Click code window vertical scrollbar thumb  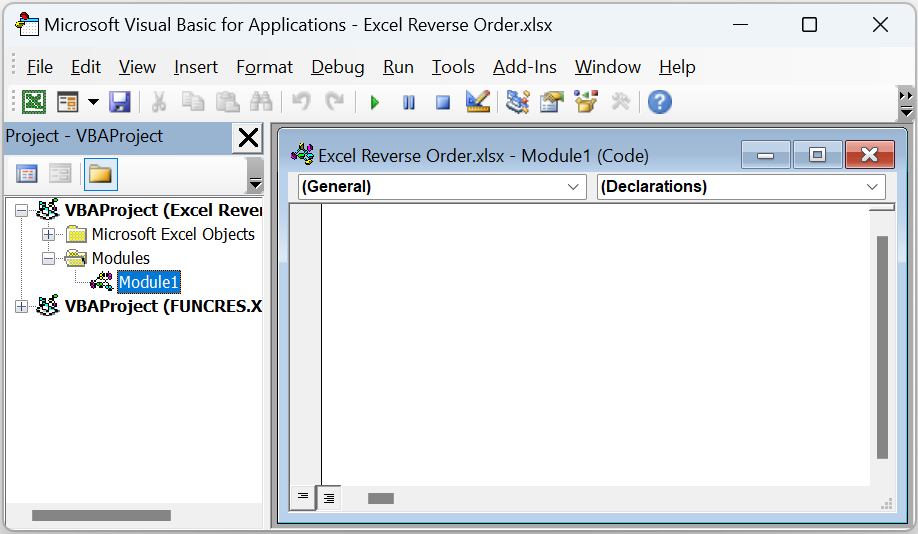click(x=882, y=347)
